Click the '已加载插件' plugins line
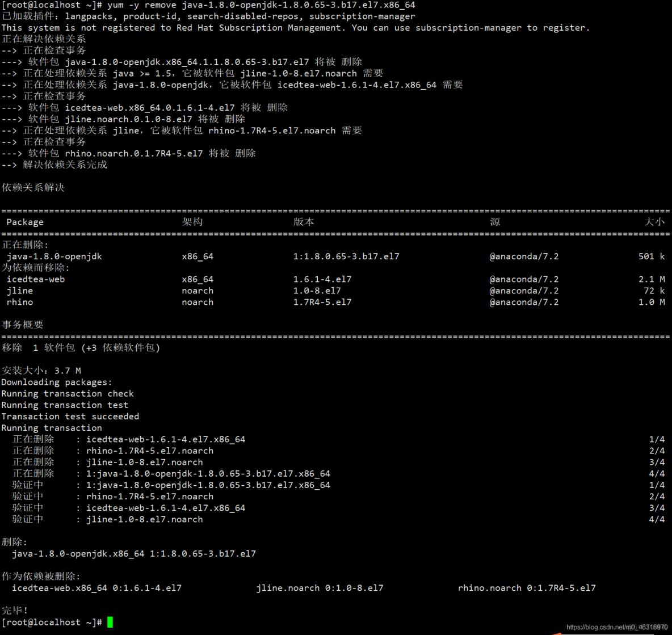The image size is (672, 635). click(x=208, y=16)
